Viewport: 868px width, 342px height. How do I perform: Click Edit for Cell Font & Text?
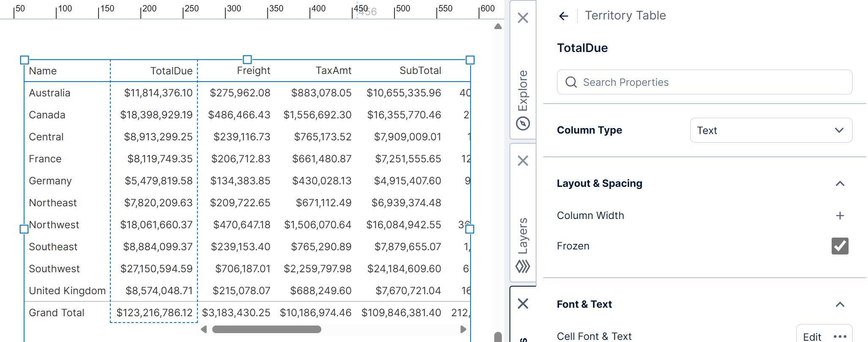point(812,337)
